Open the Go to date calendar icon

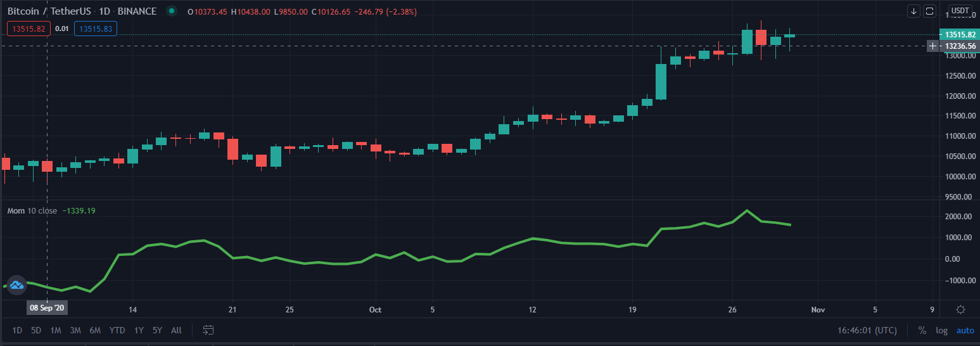click(x=208, y=330)
